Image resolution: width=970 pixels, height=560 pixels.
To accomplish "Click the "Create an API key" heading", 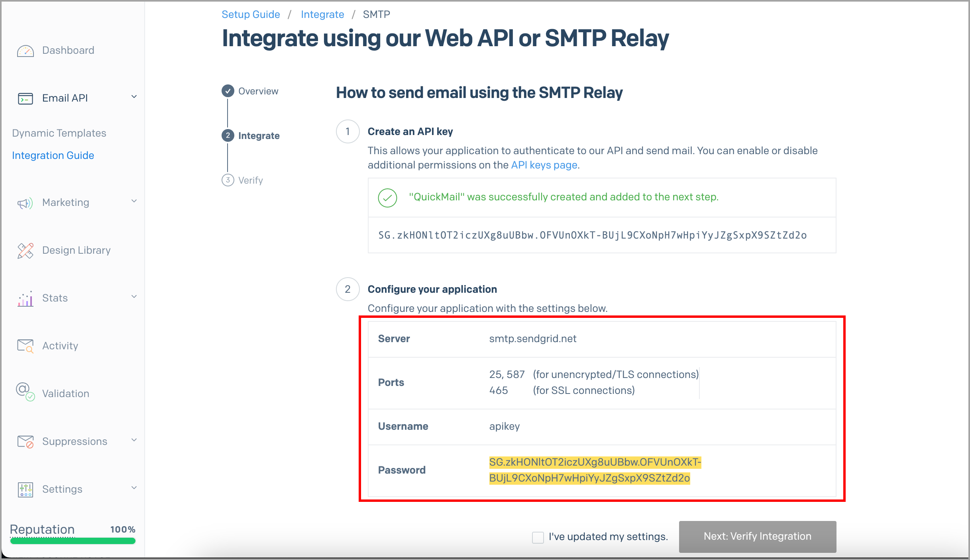I will tap(410, 131).
